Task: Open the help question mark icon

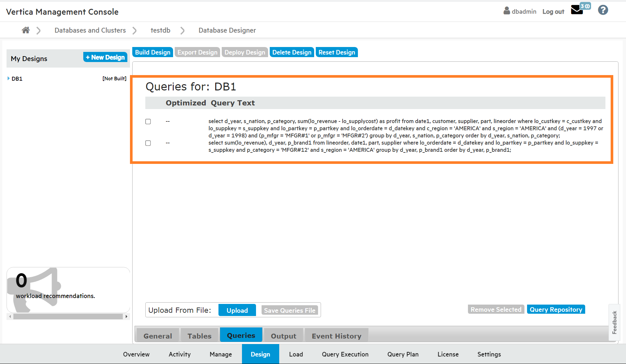Action: click(603, 10)
